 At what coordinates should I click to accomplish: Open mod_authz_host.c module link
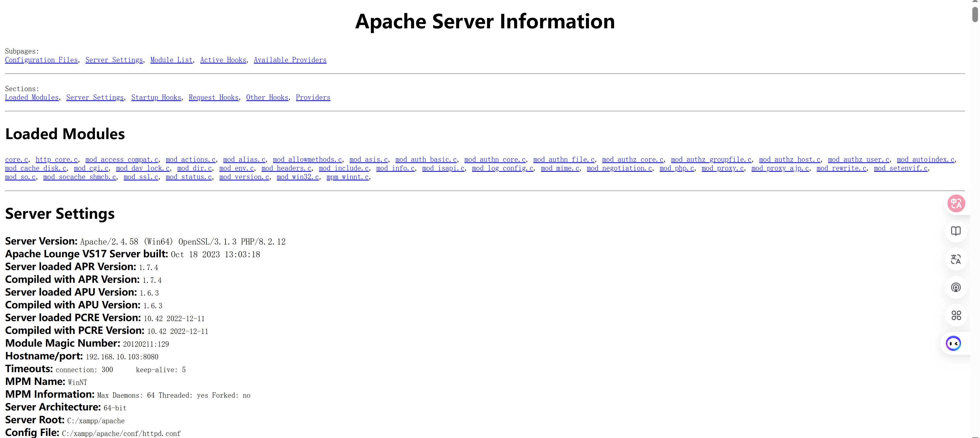tap(790, 160)
